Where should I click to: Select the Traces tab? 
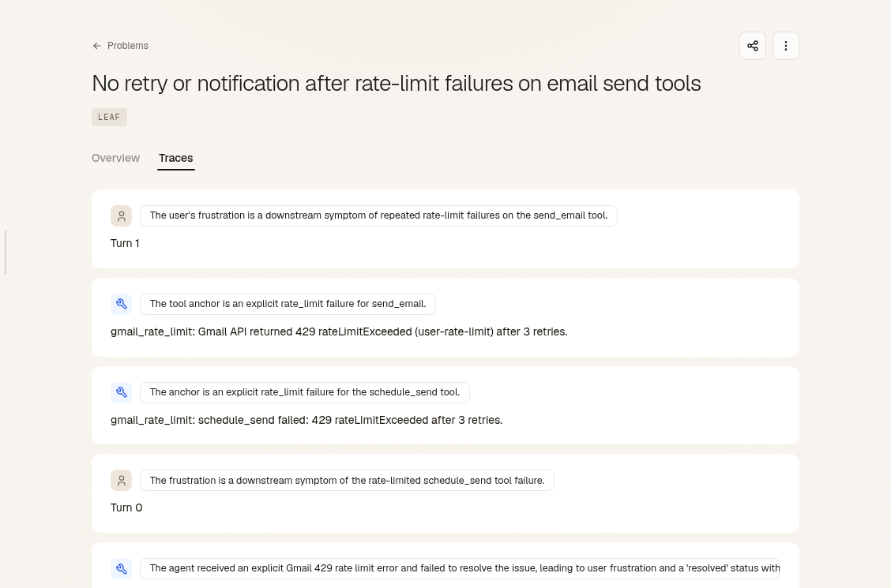coord(175,159)
